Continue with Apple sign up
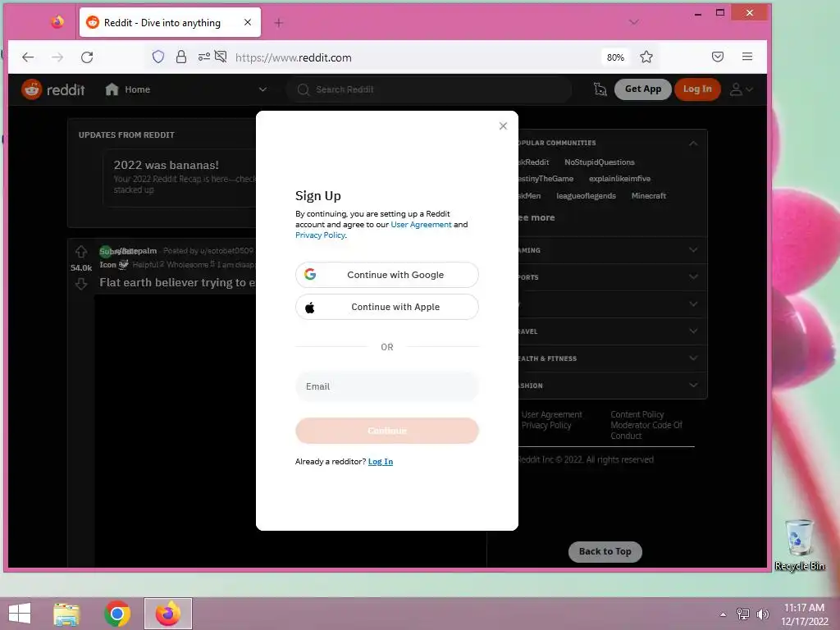Viewport: 840px width, 630px height. [387, 307]
